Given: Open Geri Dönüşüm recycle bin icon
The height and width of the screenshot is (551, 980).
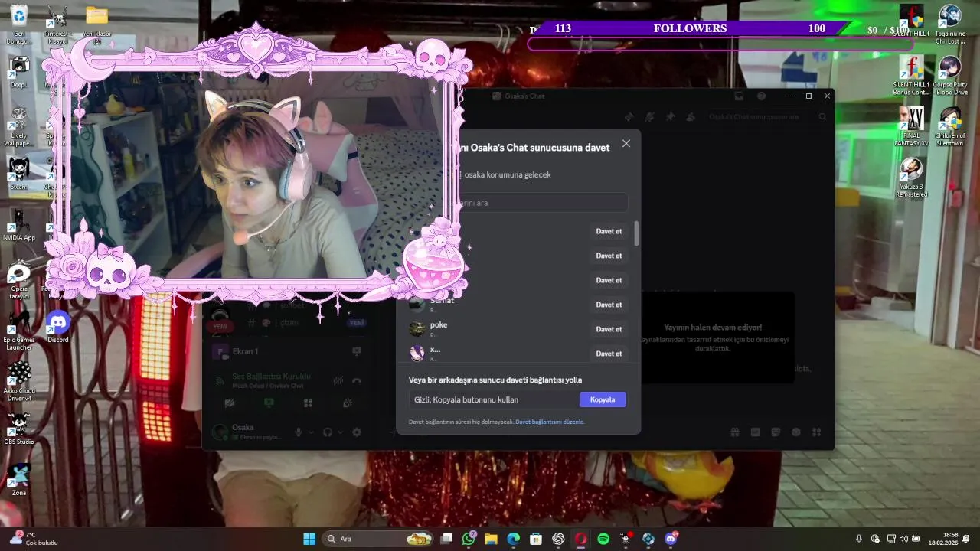Looking at the screenshot, I should click(x=19, y=24).
